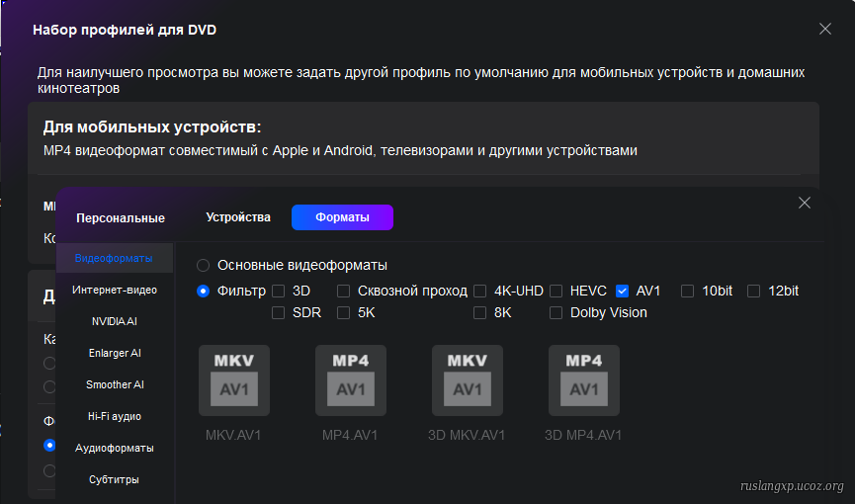Enable the HEVC filter checkbox
This screenshot has height=504, width=855.
click(556, 292)
